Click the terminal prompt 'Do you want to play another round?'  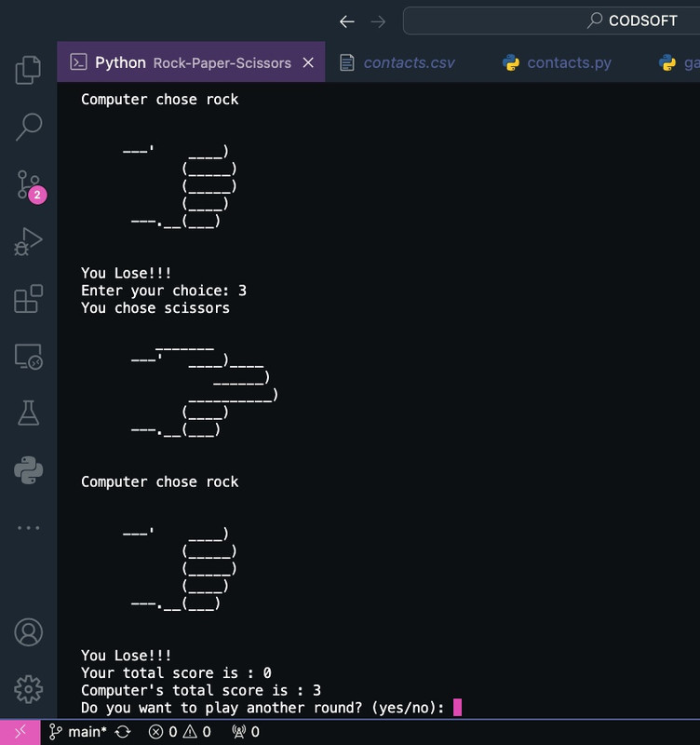222,708
